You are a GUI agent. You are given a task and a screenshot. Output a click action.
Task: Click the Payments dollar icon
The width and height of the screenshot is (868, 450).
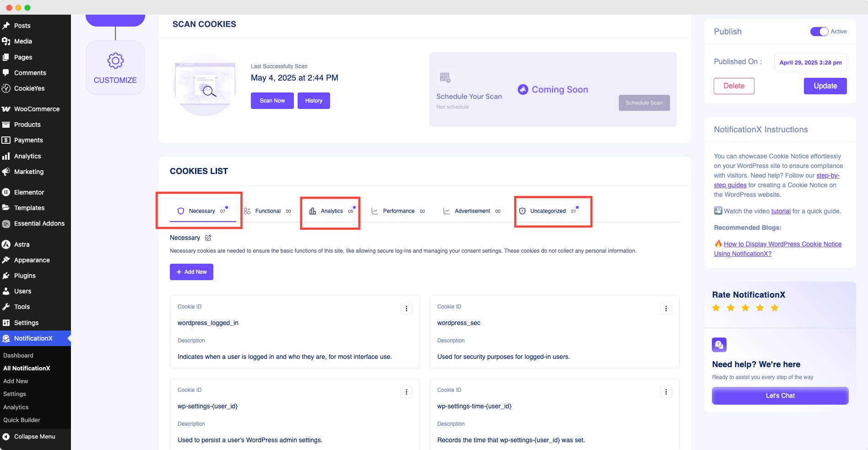coord(6,140)
